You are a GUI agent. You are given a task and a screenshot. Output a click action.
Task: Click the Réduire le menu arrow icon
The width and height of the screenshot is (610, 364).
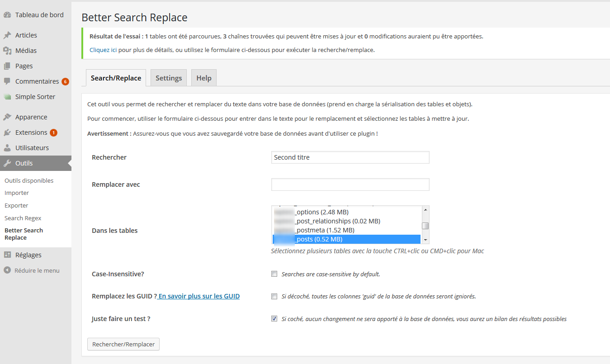point(7,270)
